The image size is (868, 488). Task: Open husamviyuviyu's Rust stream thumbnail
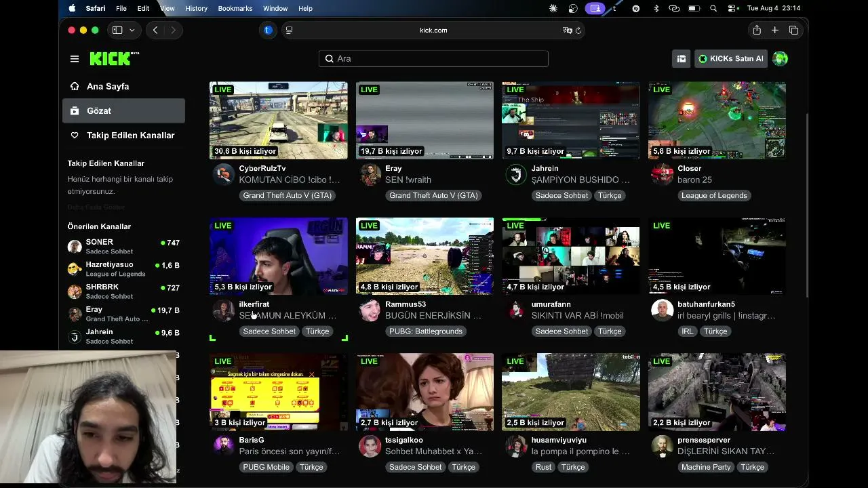[571, 392]
